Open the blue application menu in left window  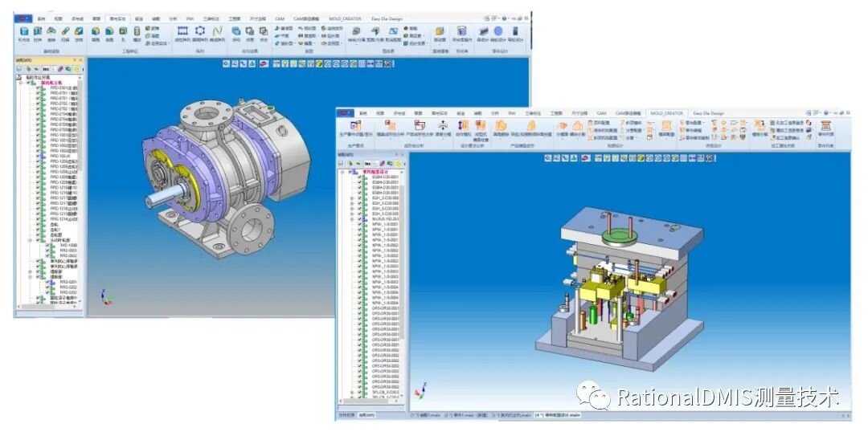click(23, 18)
